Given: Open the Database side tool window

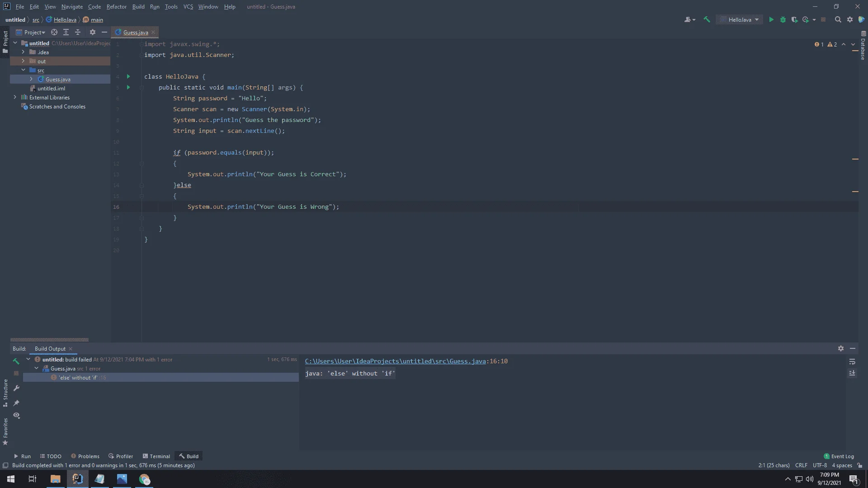Looking at the screenshot, I should [863, 45].
